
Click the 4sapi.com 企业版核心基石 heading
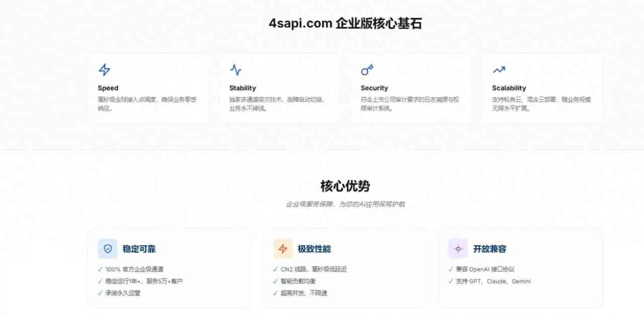click(x=345, y=24)
